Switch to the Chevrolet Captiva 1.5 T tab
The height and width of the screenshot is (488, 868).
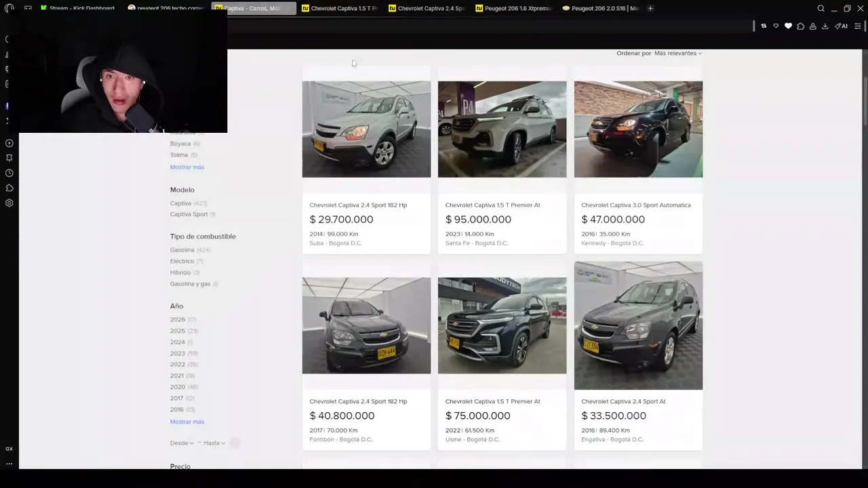pos(340,8)
